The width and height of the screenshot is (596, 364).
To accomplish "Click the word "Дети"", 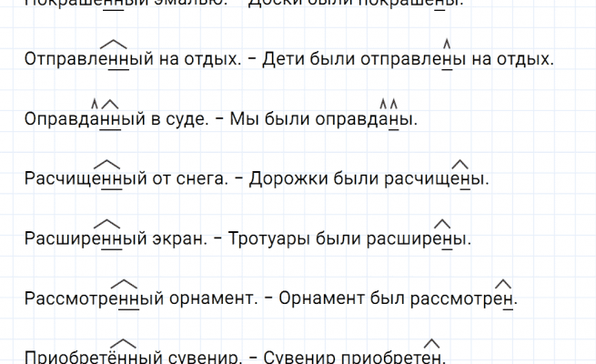I will (x=279, y=60).
